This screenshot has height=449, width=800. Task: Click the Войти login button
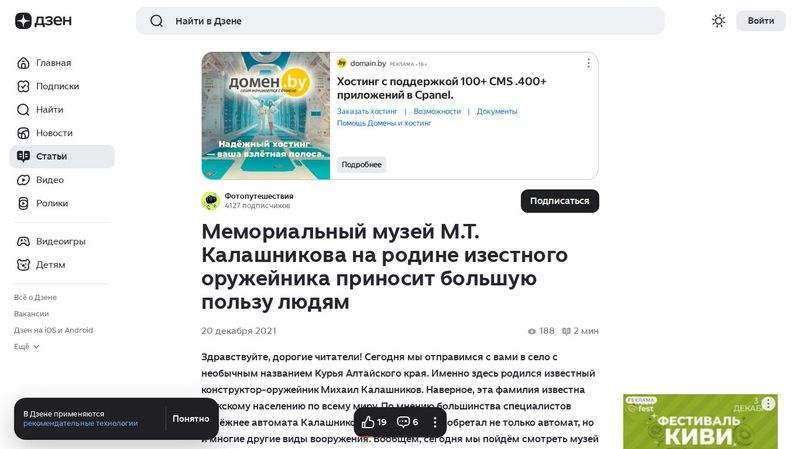tap(760, 21)
